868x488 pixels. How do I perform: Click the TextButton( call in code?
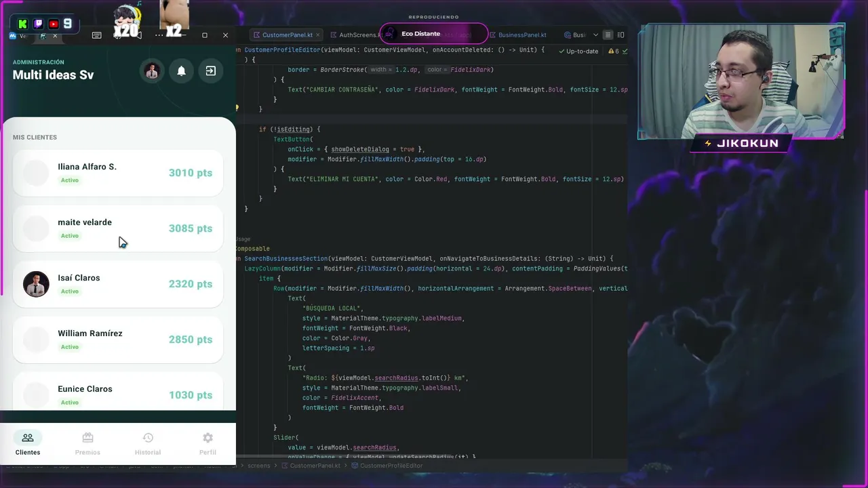293,140
